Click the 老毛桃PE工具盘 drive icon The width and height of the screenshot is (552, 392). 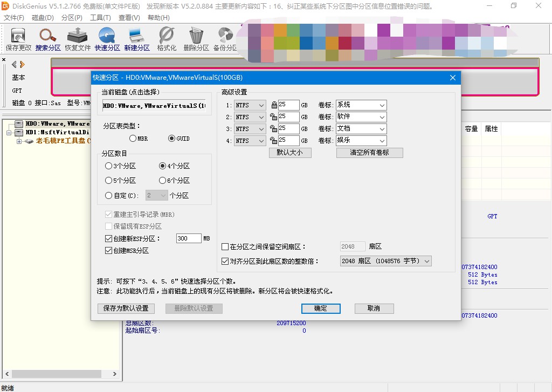click(29, 141)
